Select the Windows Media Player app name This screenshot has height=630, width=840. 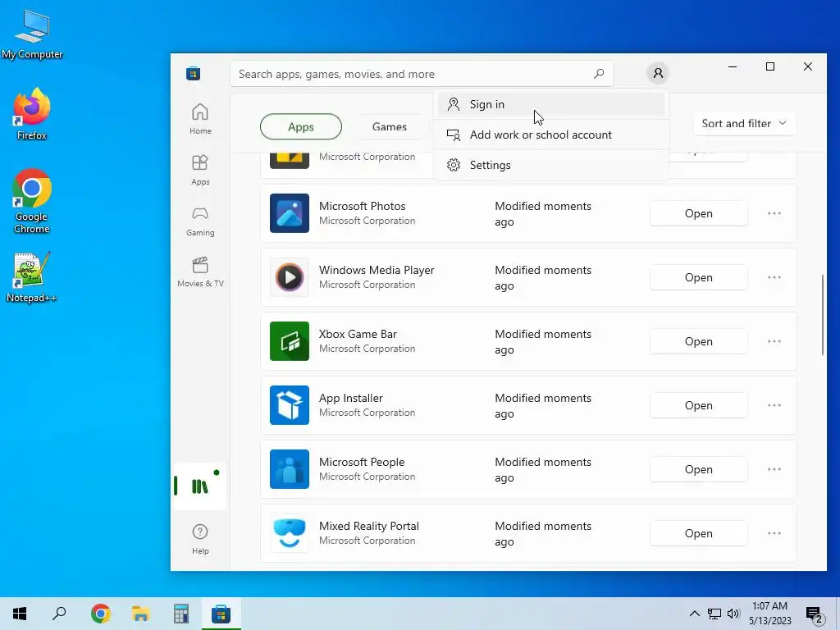377,270
